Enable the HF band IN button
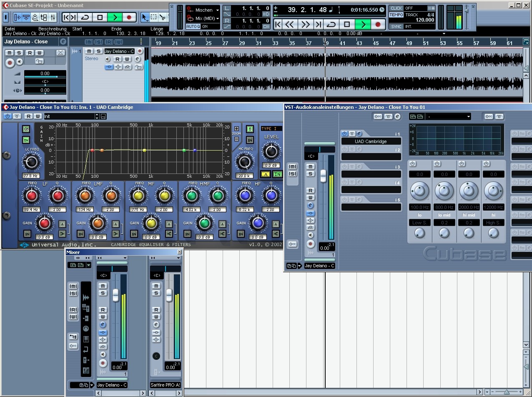 [241, 234]
